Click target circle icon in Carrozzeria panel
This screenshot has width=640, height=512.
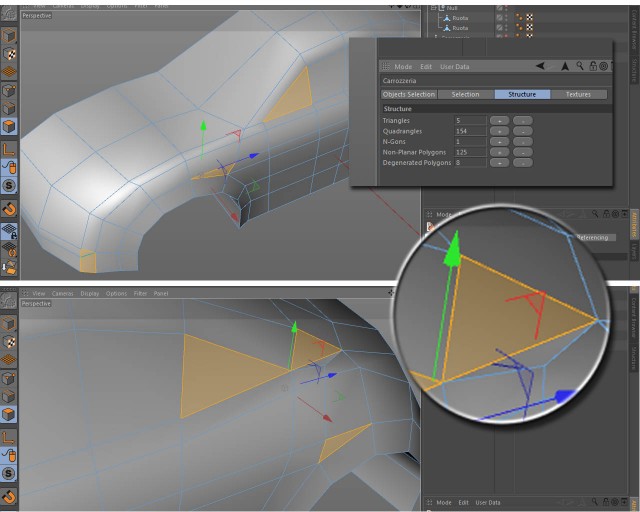(x=603, y=66)
